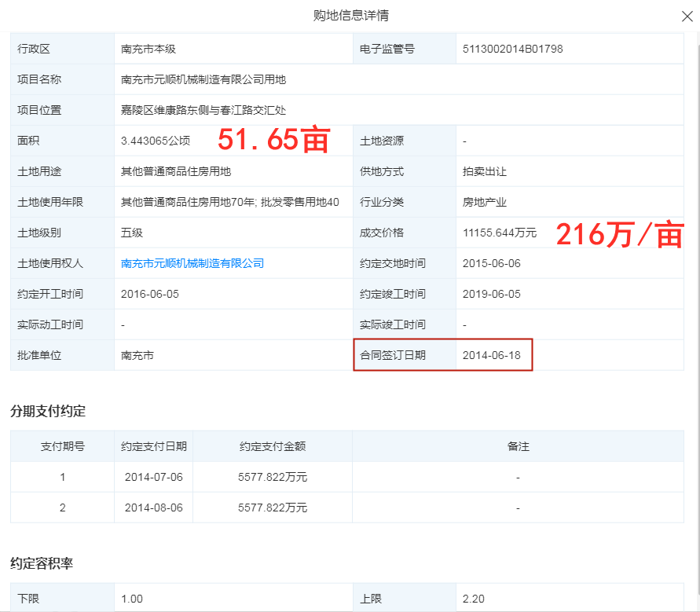The height and width of the screenshot is (612, 700).
Task: Select payment date 2014-07-06
Action: tap(153, 477)
